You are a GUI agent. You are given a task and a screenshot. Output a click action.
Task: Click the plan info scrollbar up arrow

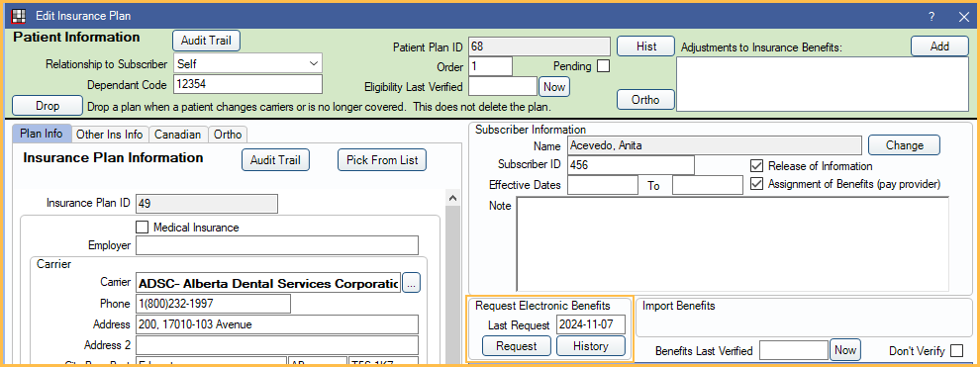pos(451,197)
